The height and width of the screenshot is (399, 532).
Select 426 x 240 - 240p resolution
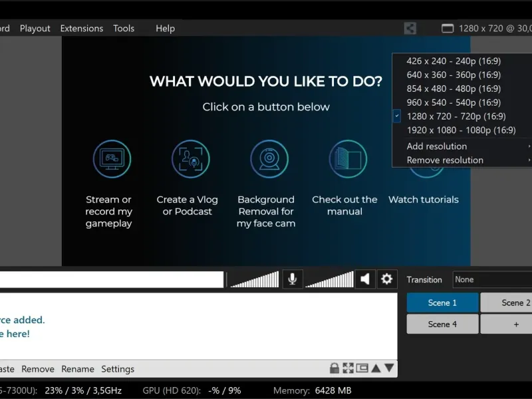pyautogui.click(x=462, y=61)
